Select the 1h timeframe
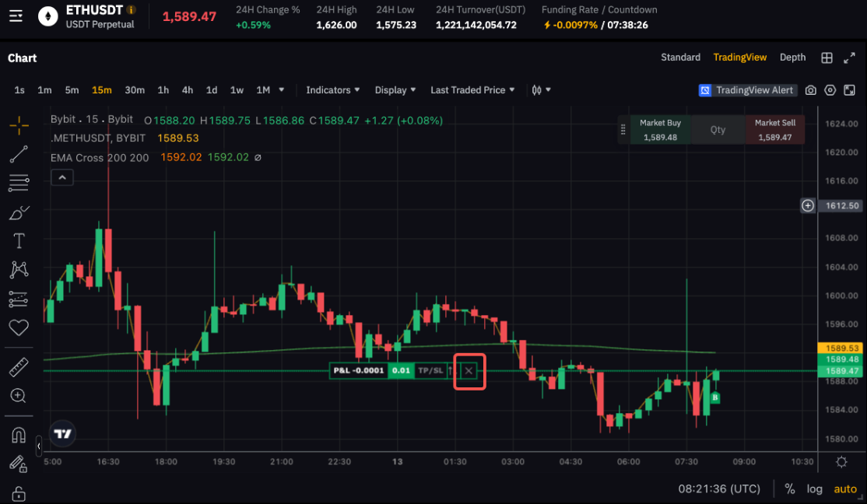 [x=163, y=89]
